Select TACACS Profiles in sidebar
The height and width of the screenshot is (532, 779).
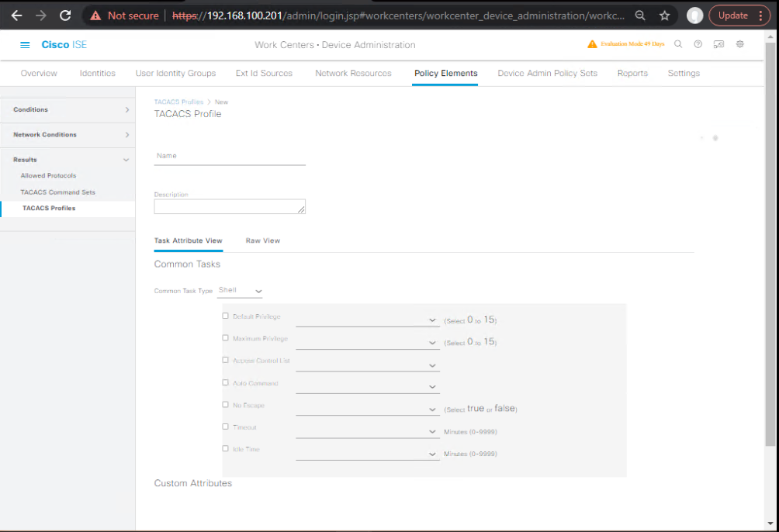click(49, 208)
